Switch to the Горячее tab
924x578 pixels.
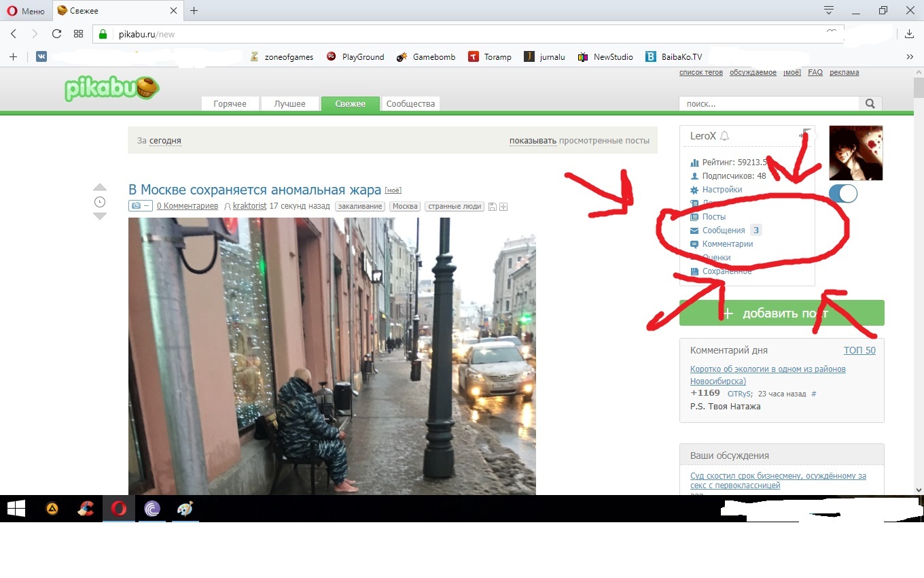(x=230, y=104)
